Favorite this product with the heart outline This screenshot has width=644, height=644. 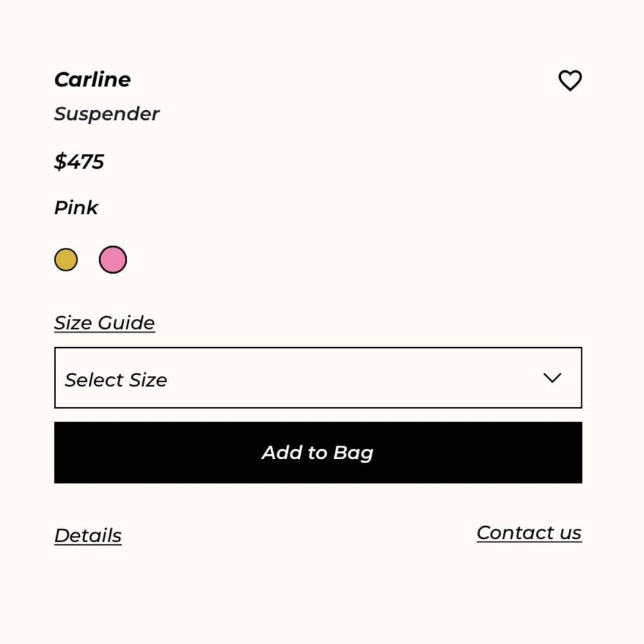click(x=570, y=80)
